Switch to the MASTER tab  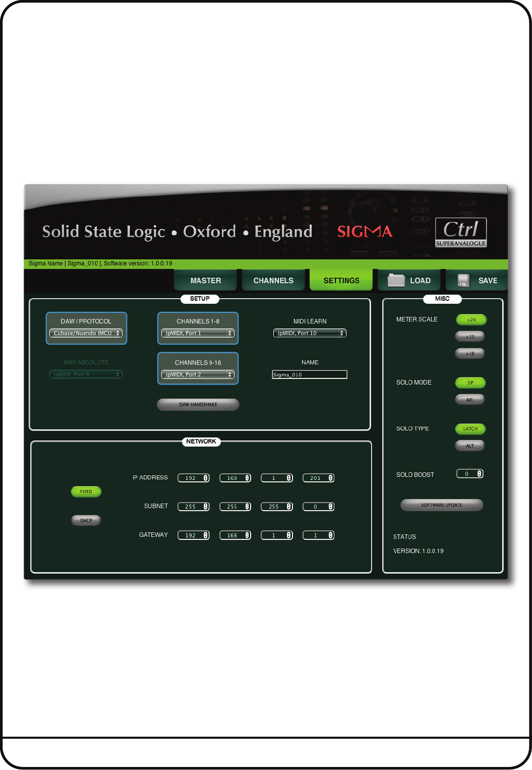(206, 280)
